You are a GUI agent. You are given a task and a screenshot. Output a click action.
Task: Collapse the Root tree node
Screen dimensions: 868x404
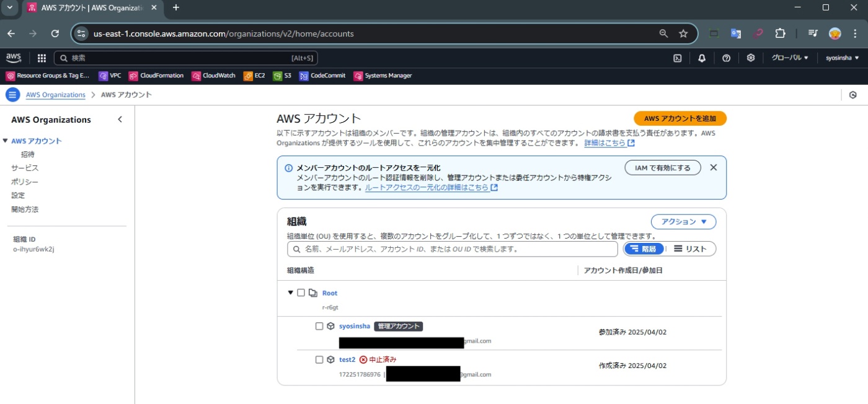[x=290, y=292]
